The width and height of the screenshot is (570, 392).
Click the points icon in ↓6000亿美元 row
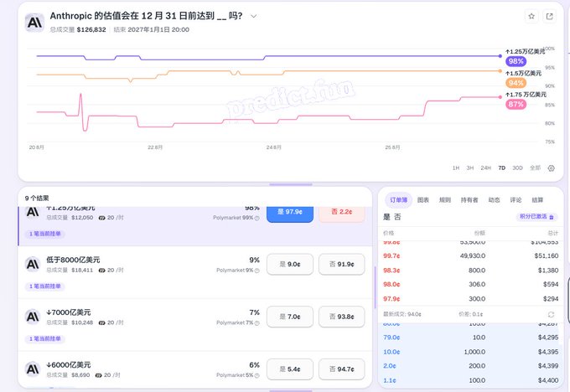(98, 375)
